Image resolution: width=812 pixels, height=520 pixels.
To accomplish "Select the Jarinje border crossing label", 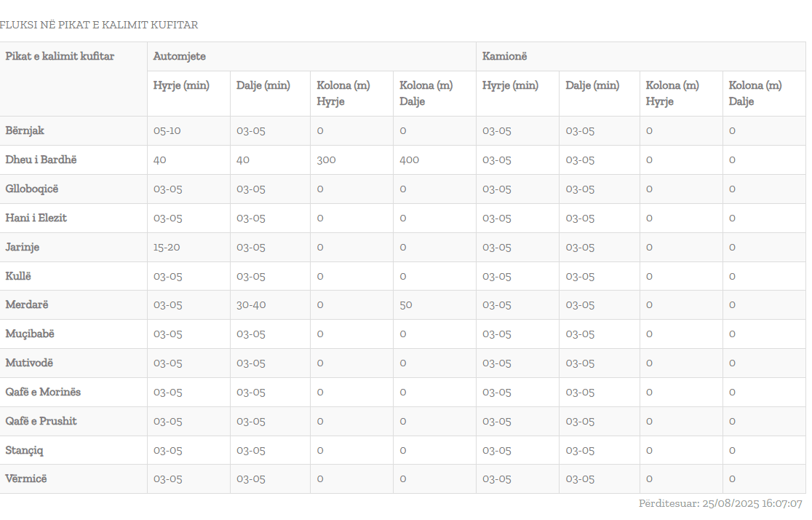I will click(x=23, y=247).
